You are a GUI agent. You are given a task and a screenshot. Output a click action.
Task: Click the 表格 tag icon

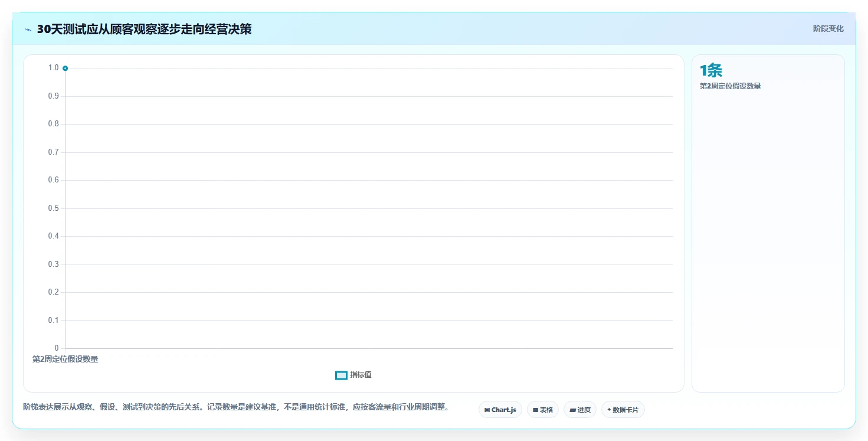(x=535, y=410)
